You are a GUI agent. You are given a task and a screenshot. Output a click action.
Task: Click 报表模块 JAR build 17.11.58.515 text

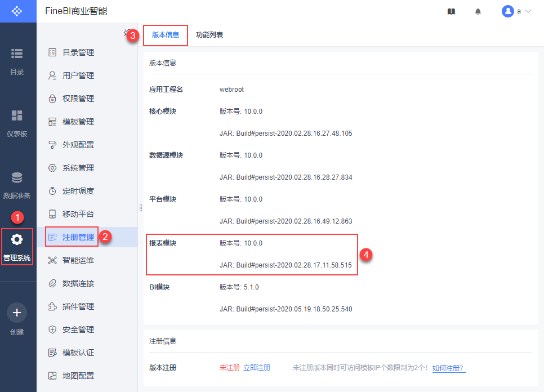tap(286, 265)
